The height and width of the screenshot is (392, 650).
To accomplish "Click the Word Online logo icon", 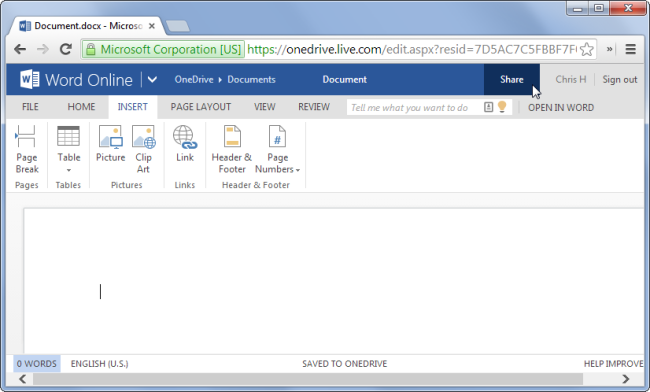I will (30, 79).
